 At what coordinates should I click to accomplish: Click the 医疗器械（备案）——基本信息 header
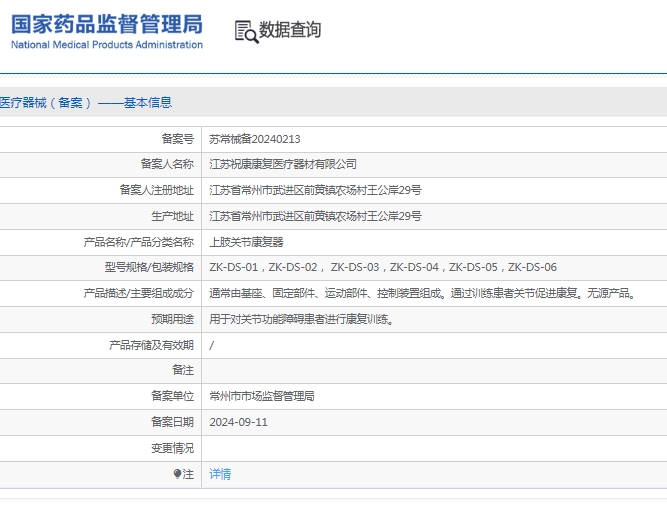tap(86, 103)
